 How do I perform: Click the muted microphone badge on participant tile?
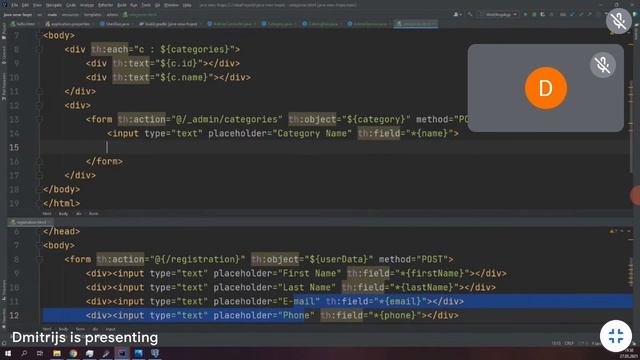pyautogui.click(x=602, y=65)
